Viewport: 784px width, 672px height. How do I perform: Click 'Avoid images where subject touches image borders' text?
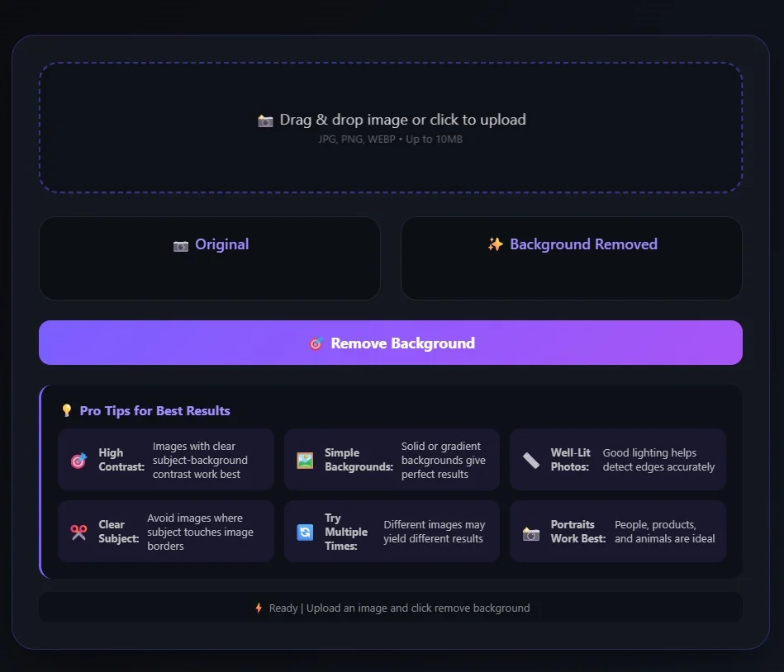pyautogui.click(x=200, y=532)
